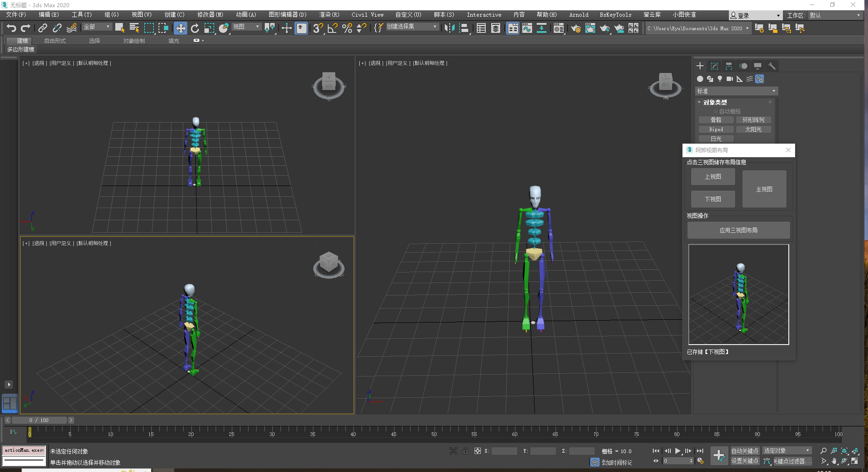
Task: Toggle the selection lock icon
Action: (465, 451)
